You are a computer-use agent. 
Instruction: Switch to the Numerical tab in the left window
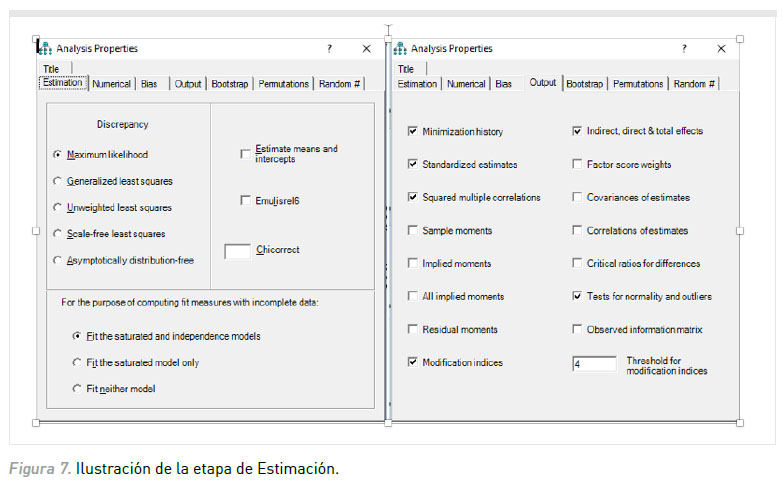111,84
